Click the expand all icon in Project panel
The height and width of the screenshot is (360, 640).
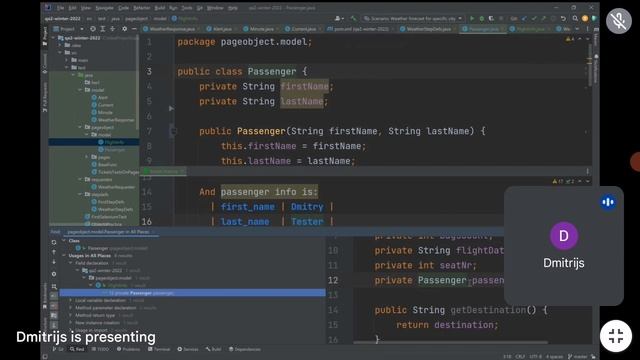coord(103,29)
